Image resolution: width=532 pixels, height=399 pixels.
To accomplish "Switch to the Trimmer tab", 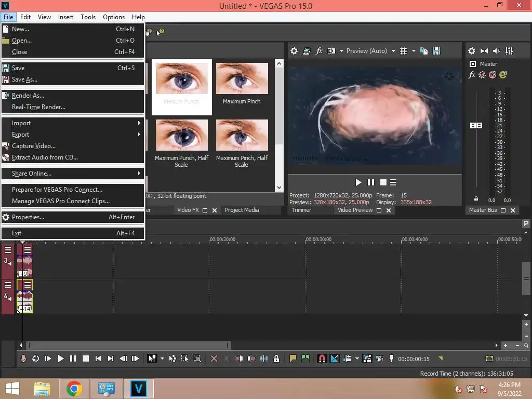I will [301, 210].
